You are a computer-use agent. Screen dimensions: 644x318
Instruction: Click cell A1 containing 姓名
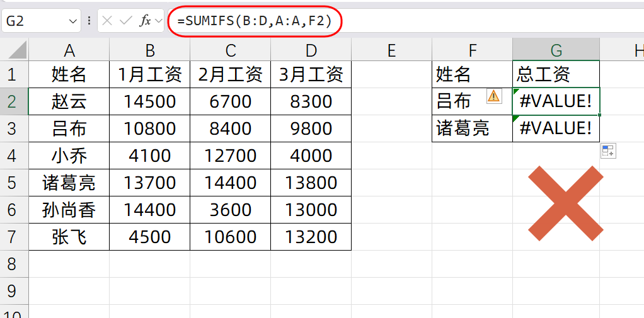[x=69, y=74]
